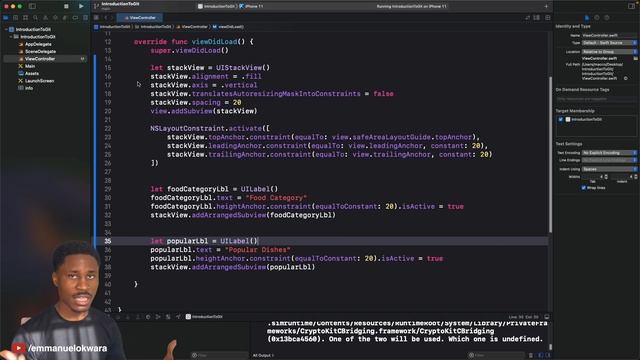Screen dimensions: 640x360
Task: Show the History inspector
Action: (597, 18)
